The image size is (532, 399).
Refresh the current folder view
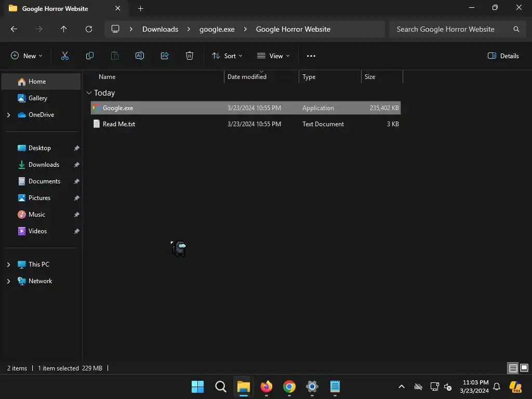click(89, 29)
